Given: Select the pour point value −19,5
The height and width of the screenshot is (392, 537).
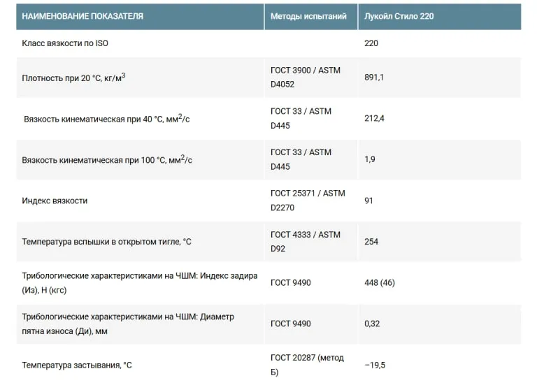Looking at the screenshot, I should pyautogui.click(x=375, y=365).
